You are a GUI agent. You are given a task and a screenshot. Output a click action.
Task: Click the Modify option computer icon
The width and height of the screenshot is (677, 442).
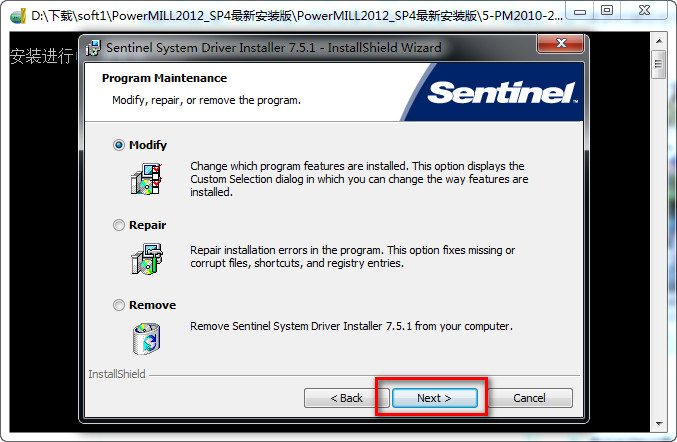pos(146,178)
